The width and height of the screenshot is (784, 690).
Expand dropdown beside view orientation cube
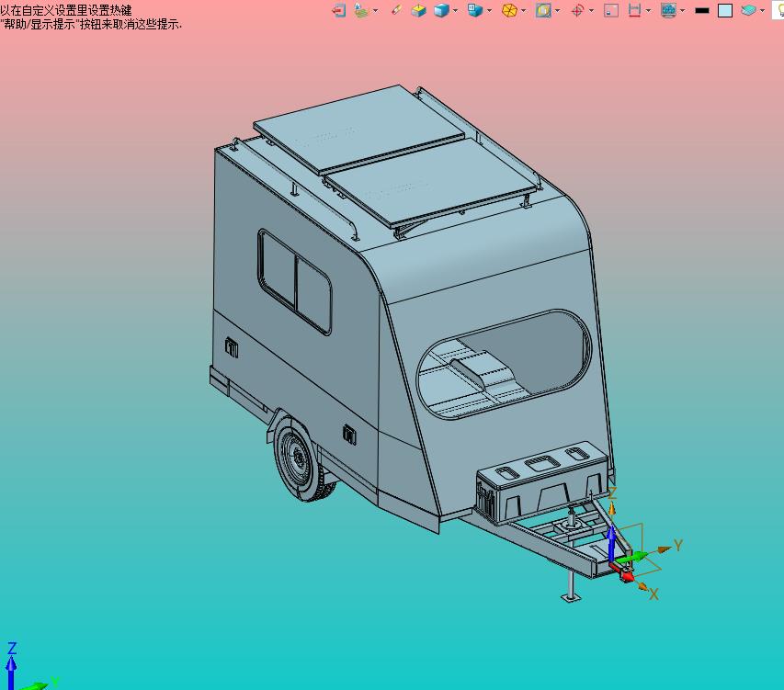click(x=489, y=10)
